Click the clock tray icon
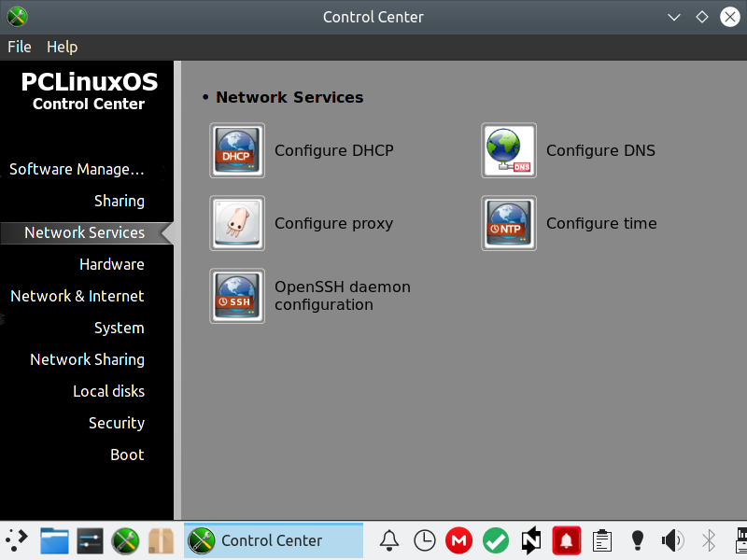 point(425,540)
